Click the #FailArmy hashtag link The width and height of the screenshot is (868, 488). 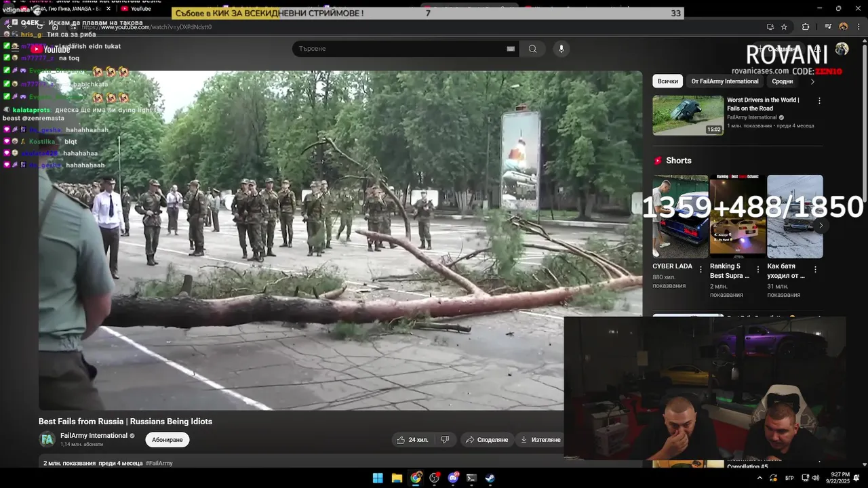pos(159,464)
